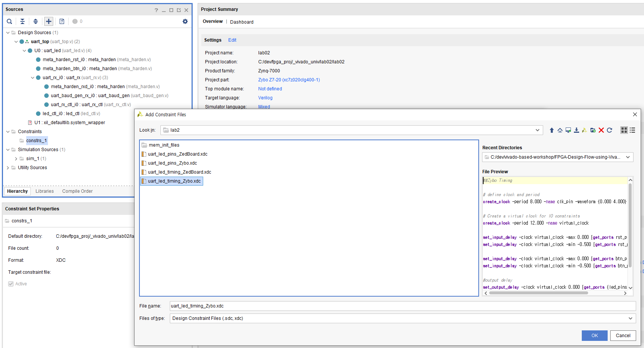Click the File Preview horizontal scrollbar

pyautogui.click(x=538, y=293)
